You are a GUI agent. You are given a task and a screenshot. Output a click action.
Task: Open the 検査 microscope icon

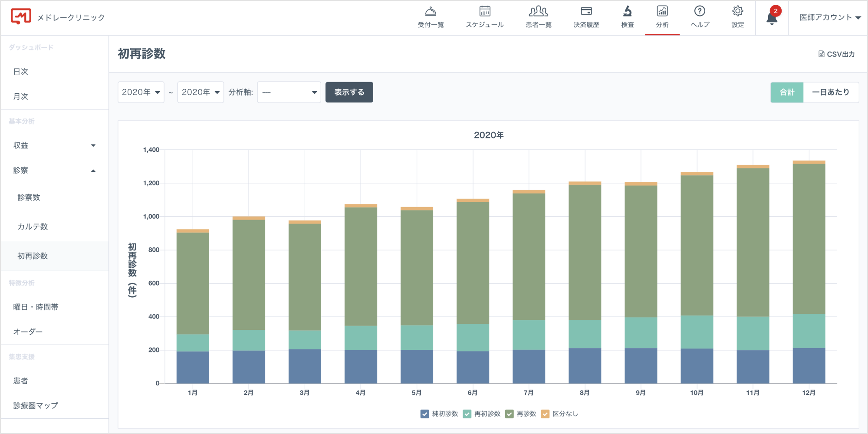(628, 12)
